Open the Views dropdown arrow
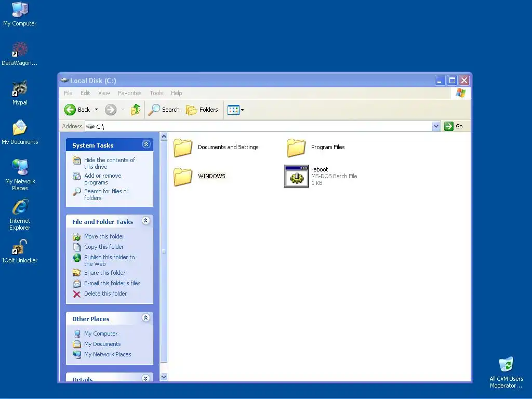532x399 pixels. pos(242,110)
